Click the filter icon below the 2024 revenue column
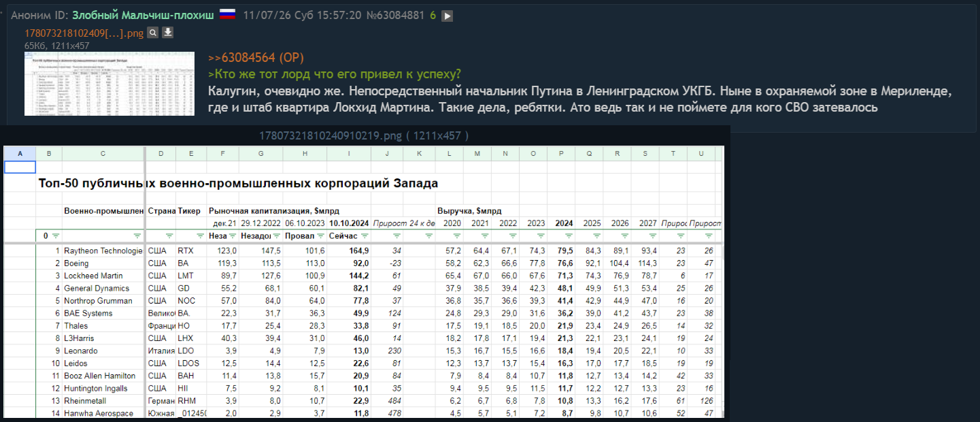 pyautogui.click(x=567, y=236)
